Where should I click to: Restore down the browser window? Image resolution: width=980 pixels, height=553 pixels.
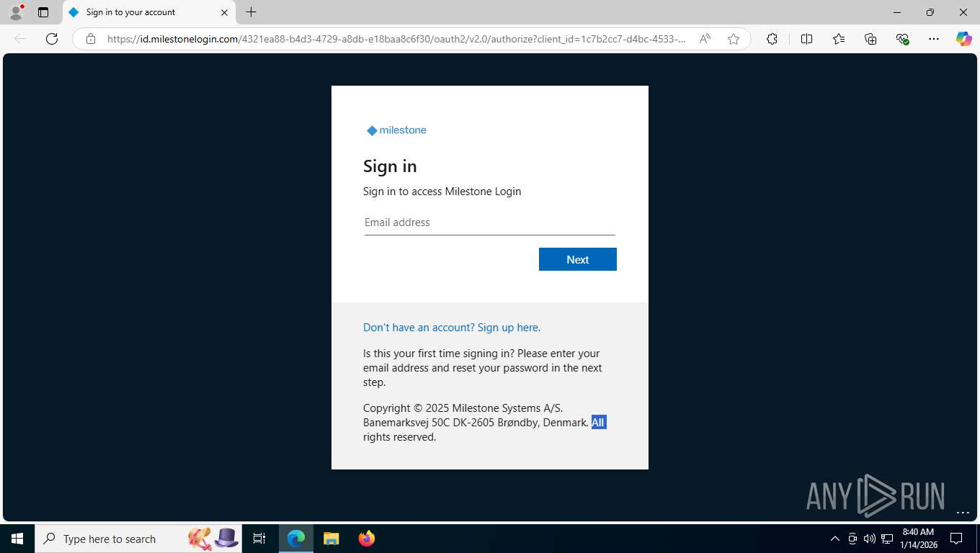(x=930, y=12)
